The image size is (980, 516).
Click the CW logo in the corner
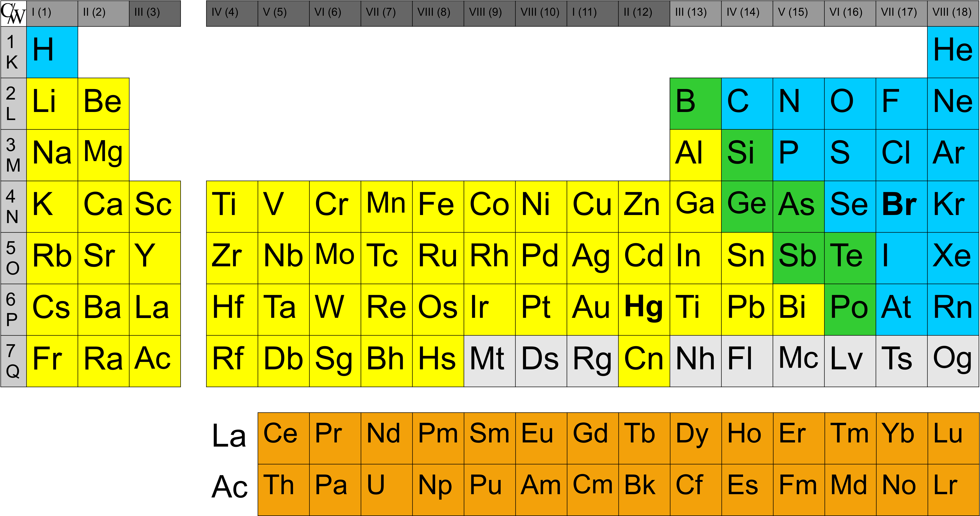point(13,13)
